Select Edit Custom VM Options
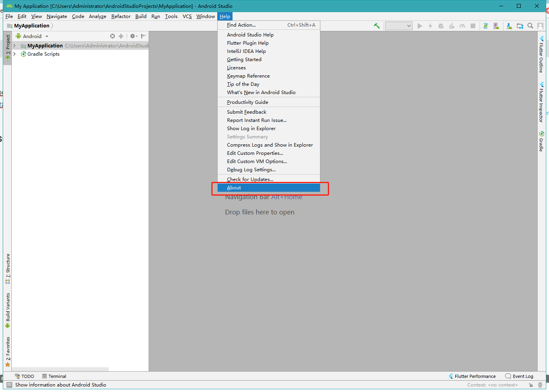 click(x=269, y=162)
